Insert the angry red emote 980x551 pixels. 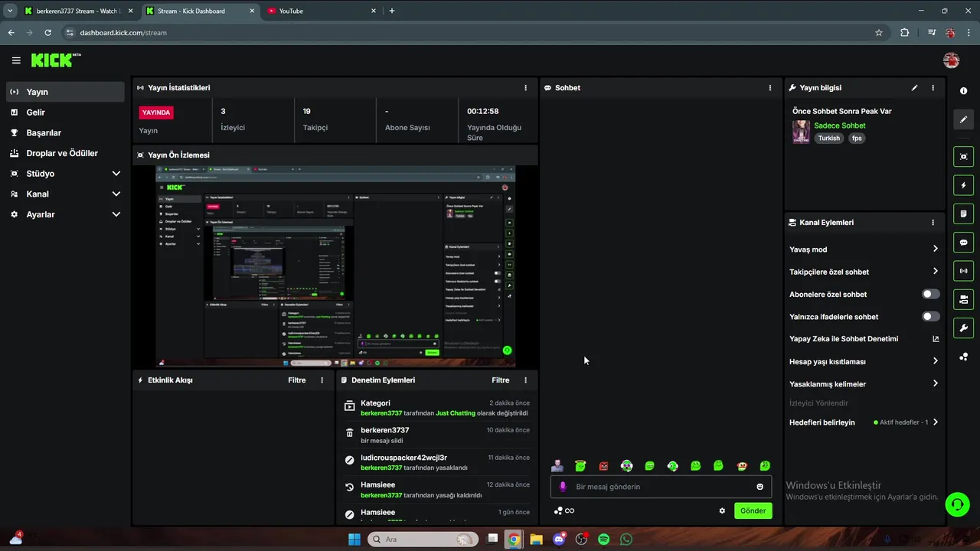603,466
